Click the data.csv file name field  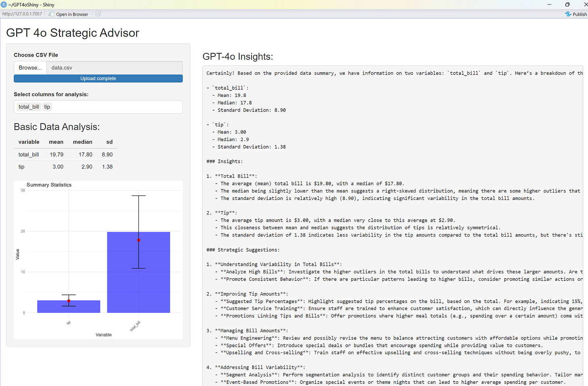(115, 68)
